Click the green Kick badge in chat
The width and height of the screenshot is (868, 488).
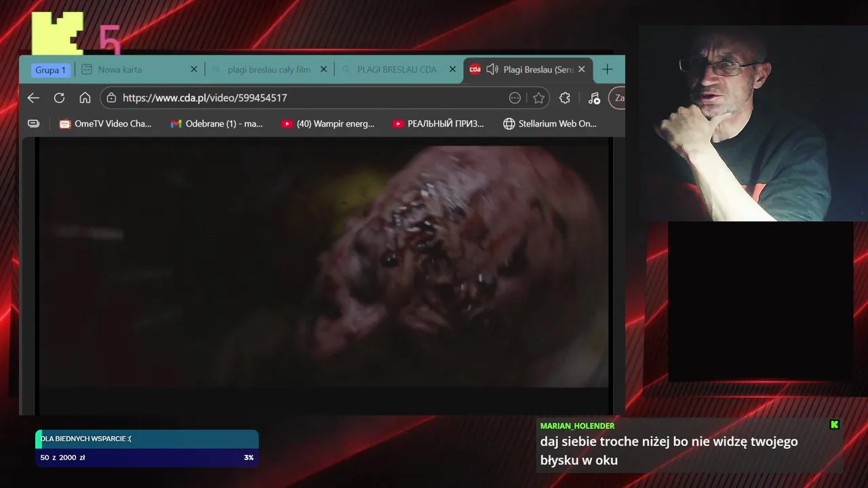pyautogui.click(x=835, y=425)
